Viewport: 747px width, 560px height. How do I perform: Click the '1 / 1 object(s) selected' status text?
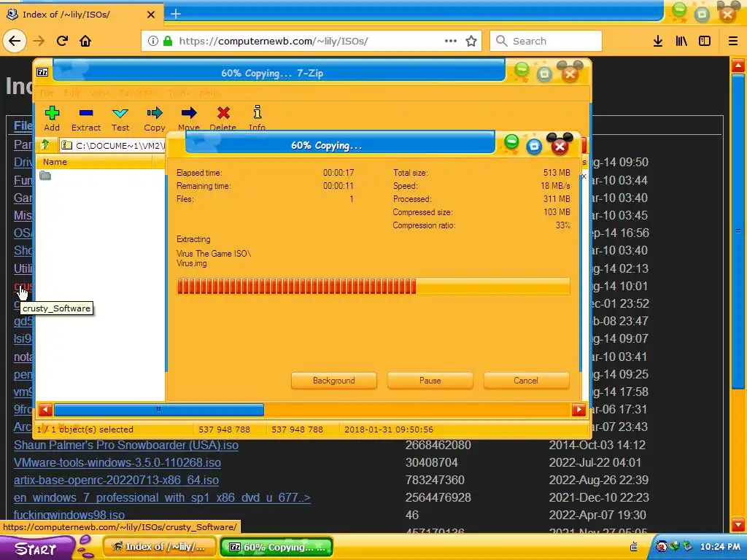85,429
